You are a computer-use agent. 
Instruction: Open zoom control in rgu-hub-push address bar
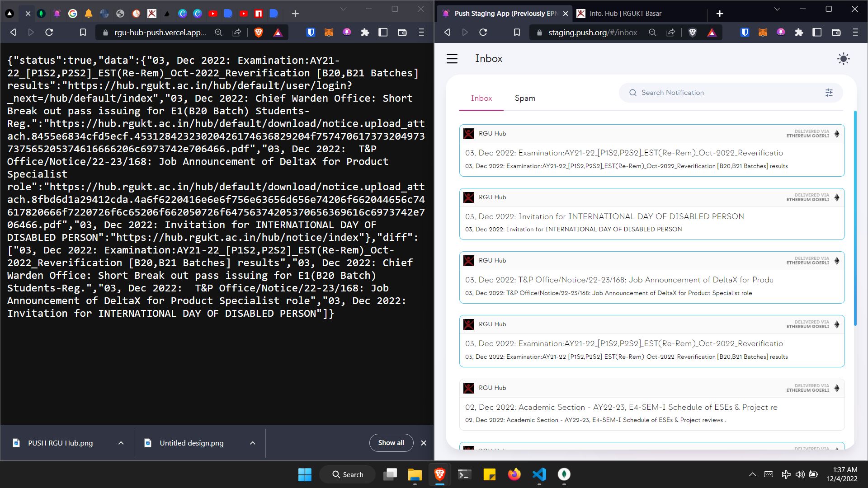[218, 33]
